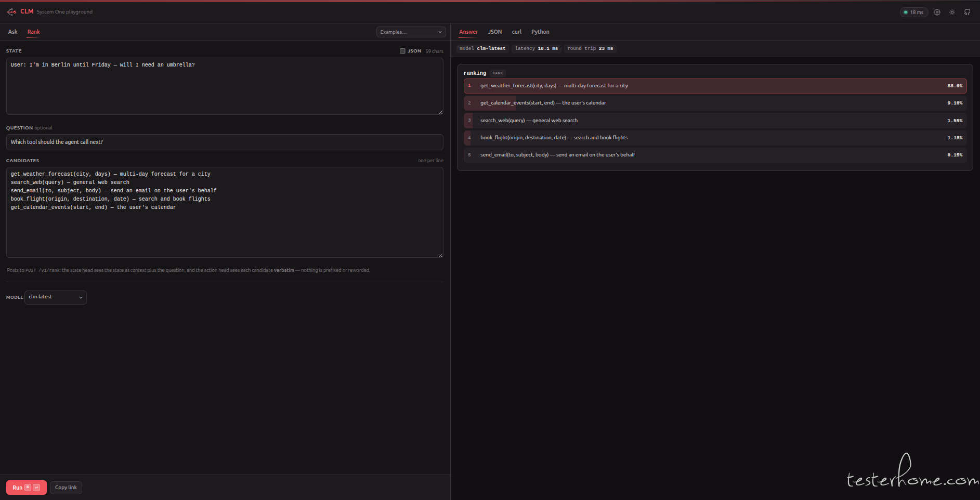Show the curl tab
Viewport: 980px width, 500px height.
pyautogui.click(x=517, y=32)
